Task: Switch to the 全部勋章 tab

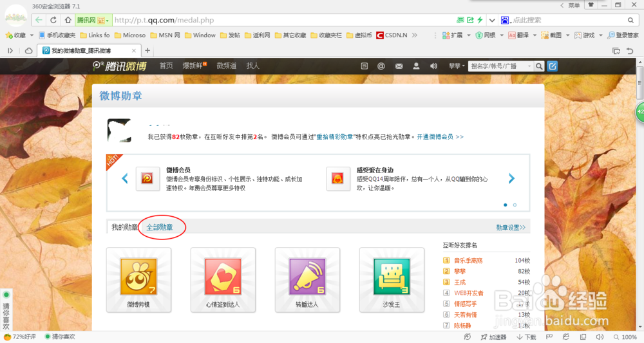Action: pos(160,227)
